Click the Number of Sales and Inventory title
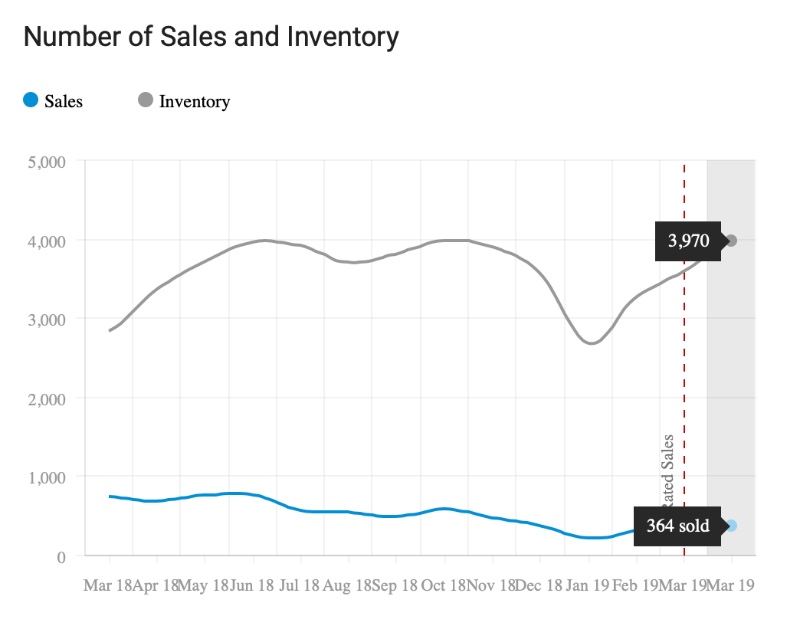 [x=211, y=37]
